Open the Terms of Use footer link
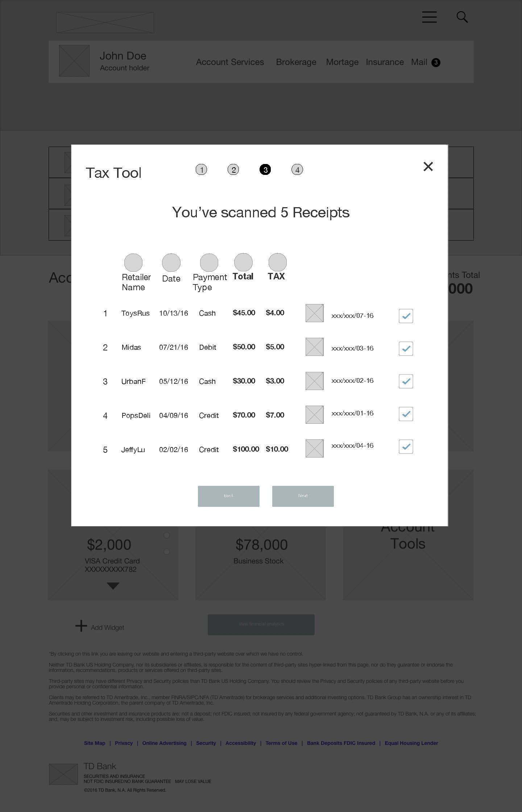522x812 pixels. (281, 743)
